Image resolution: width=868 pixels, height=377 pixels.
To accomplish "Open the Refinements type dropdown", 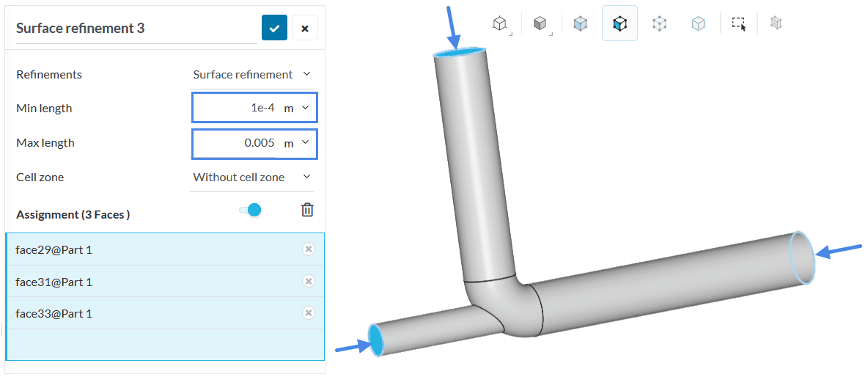I will tap(251, 74).
